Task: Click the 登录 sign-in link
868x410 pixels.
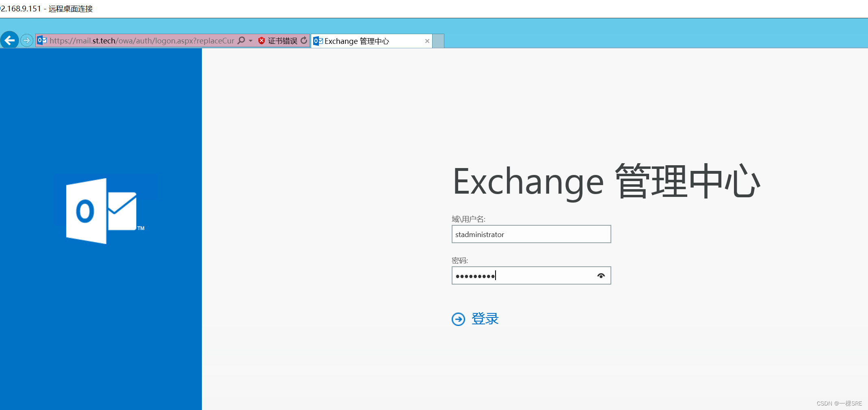Action: tap(485, 319)
